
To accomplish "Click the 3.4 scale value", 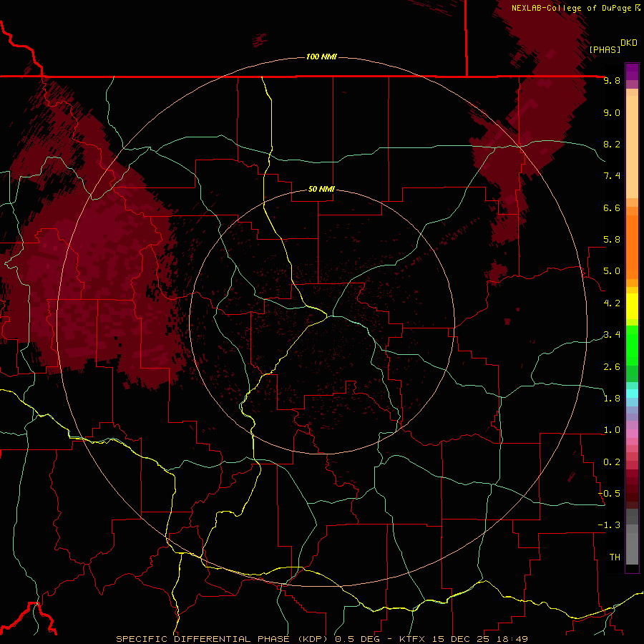I will click(x=612, y=335).
